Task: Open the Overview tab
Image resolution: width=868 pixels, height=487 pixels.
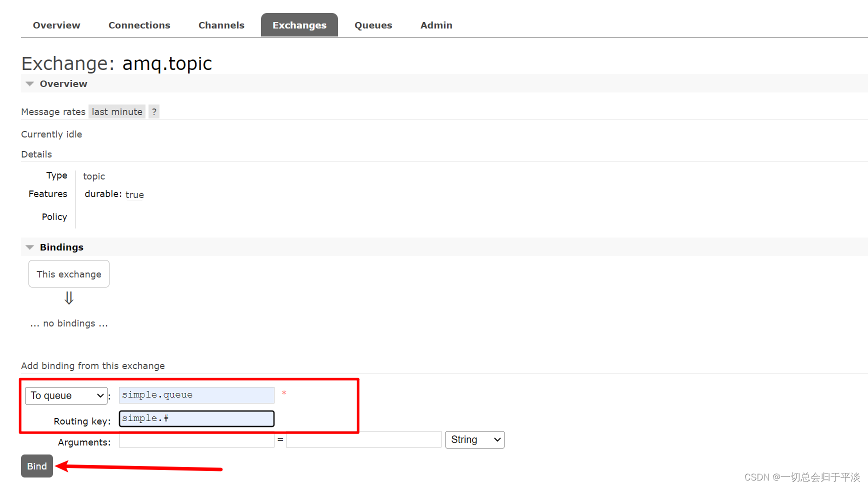Action: point(56,25)
